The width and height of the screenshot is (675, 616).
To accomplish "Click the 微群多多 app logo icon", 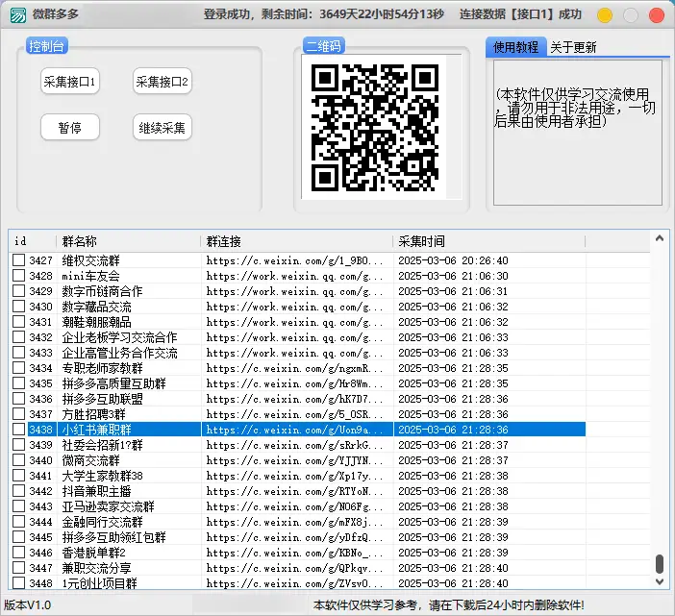I will [17, 14].
